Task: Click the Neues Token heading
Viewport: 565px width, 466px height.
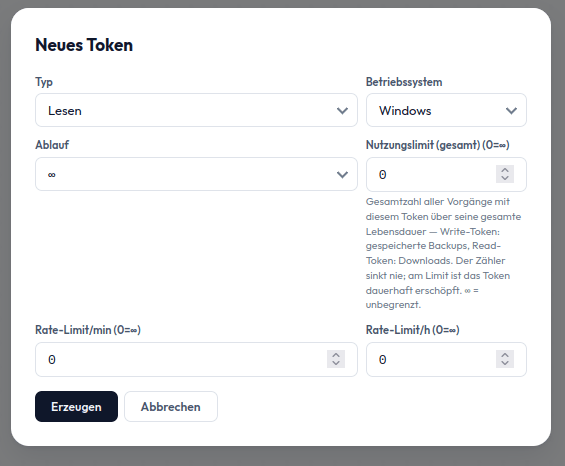Action: click(x=84, y=45)
